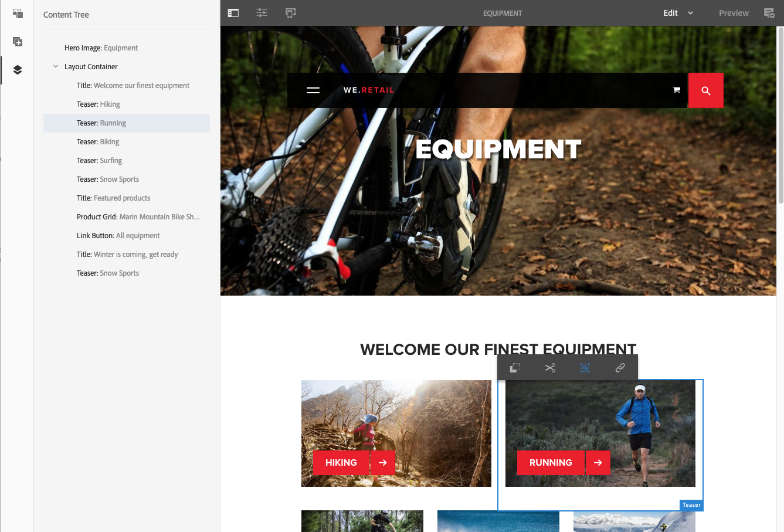Click the snow mountain teaser image
784x532 pixels.
[x=634, y=521]
